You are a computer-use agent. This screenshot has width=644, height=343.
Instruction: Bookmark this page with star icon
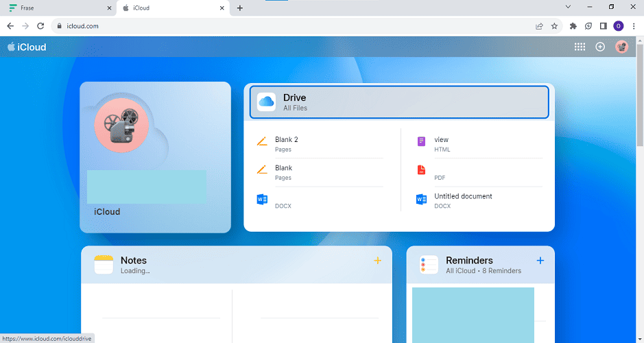click(x=554, y=26)
